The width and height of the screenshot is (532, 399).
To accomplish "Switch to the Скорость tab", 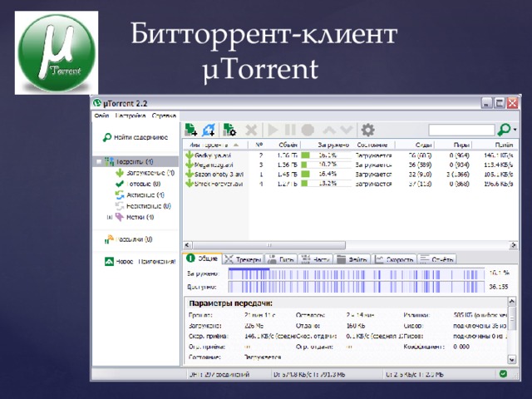I will pos(394,259).
